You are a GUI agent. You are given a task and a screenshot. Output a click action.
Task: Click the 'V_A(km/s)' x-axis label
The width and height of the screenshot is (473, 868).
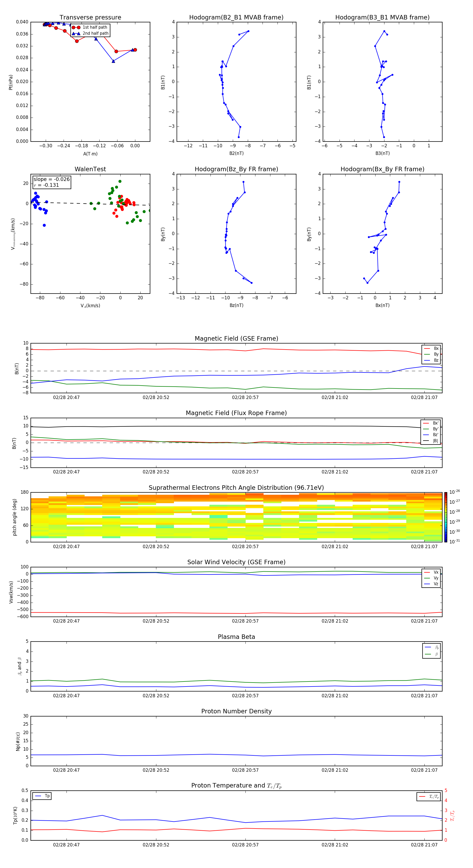click(x=90, y=306)
